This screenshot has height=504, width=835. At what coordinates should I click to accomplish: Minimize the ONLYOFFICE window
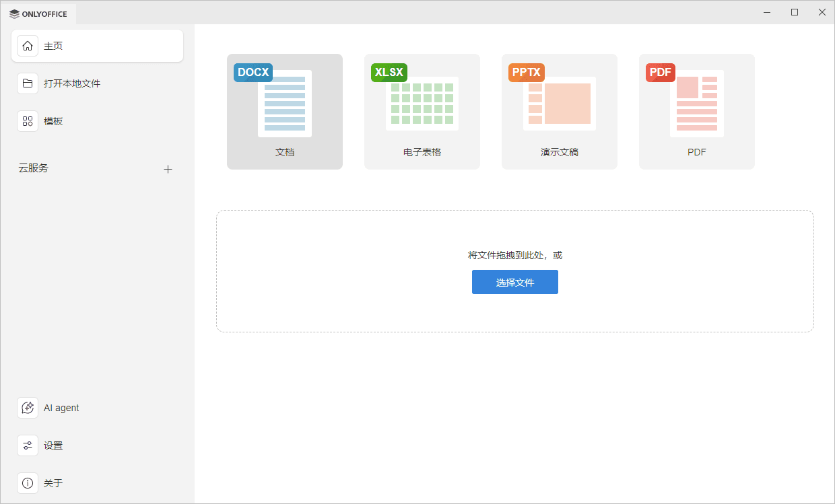[767, 12]
